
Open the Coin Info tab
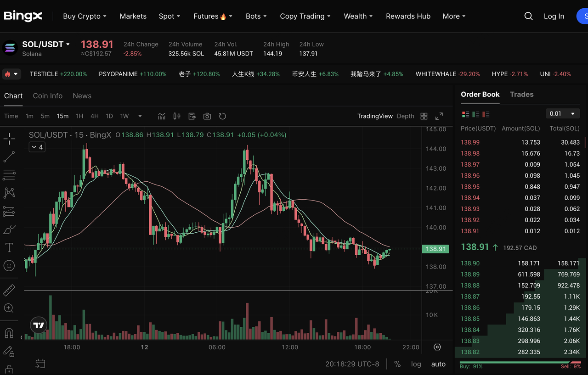tap(48, 96)
